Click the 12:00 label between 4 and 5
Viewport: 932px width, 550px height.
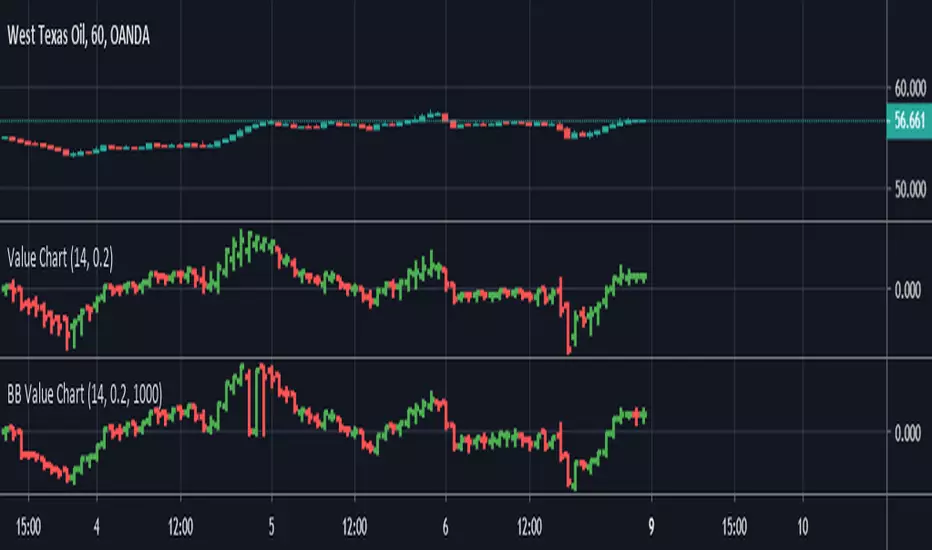(181, 527)
